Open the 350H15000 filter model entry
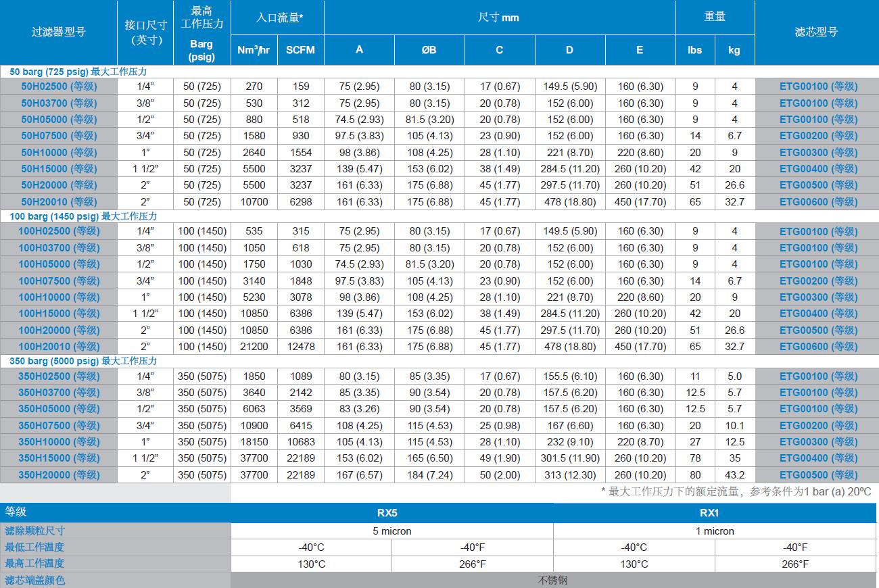Viewport: 879px width, 588px height. [x=59, y=458]
